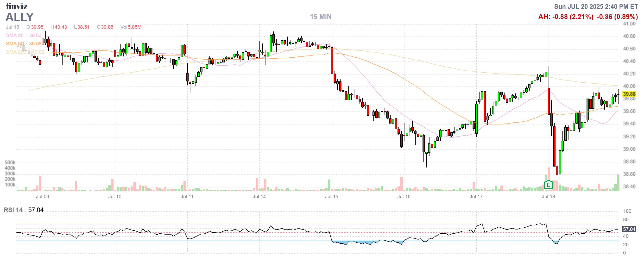This screenshot has width=644, height=260.
Task: Click the 15 MIN timeframe label
Action: pyautogui.click(x=321, y=17)
